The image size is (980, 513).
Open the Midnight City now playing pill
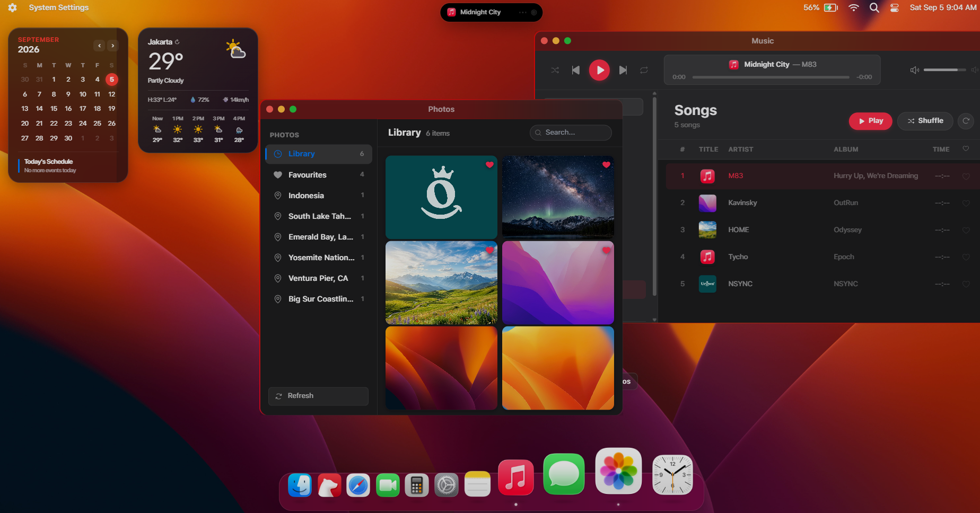(491, 12)
